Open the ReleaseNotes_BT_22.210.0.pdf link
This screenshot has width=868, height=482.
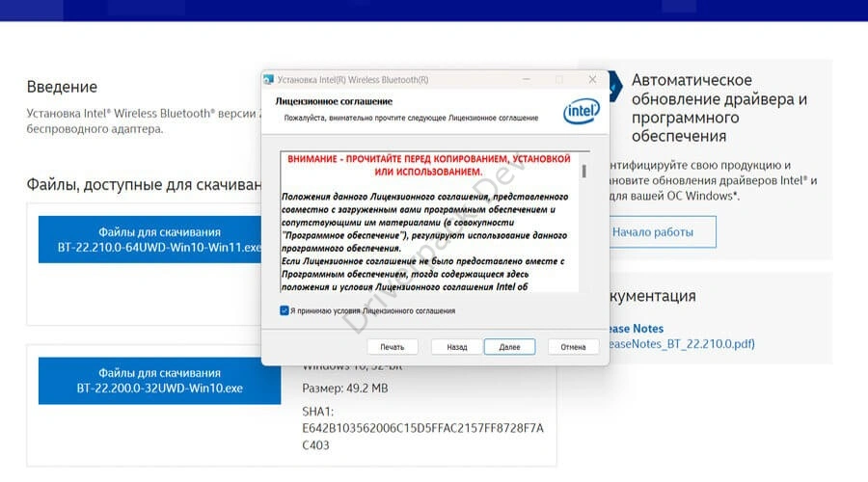point(682,343)
